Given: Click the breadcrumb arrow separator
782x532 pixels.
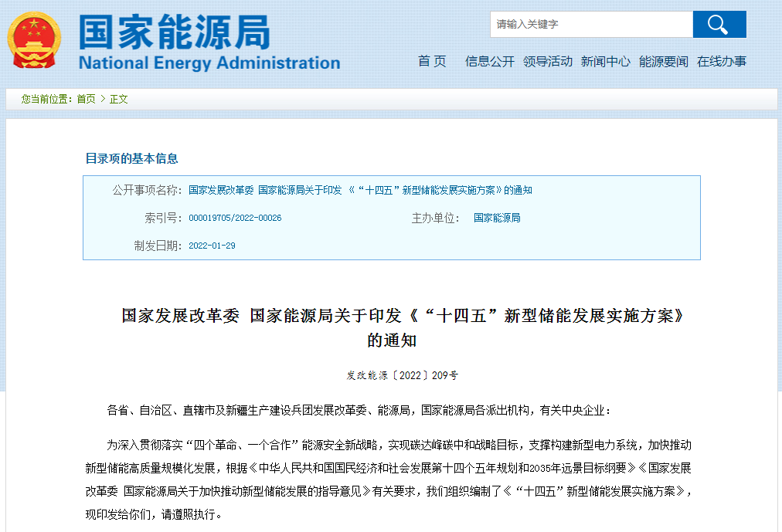Looking at the screenshot, I should pyautogui.click(x=103, y=99).
